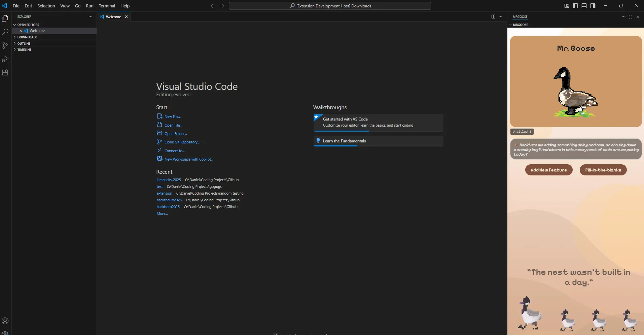Screen dimensions: 644x335
Task: Expand the Downloads folder section
Action: [x=27, y=37]
